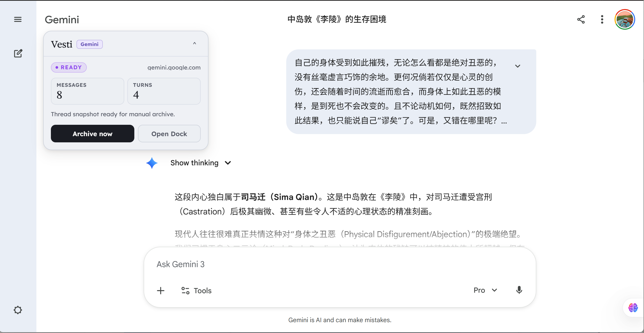644x333 pixels.
Task: Click the text 'Thread snapshot ready for manual archive.'
Action: pyautogui.click(x=113, y=114)
